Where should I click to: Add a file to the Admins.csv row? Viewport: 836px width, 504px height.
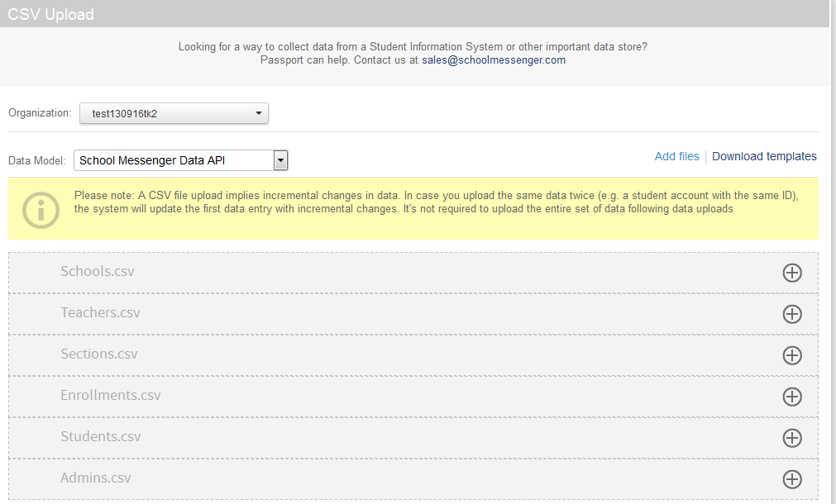pos(791,479)
